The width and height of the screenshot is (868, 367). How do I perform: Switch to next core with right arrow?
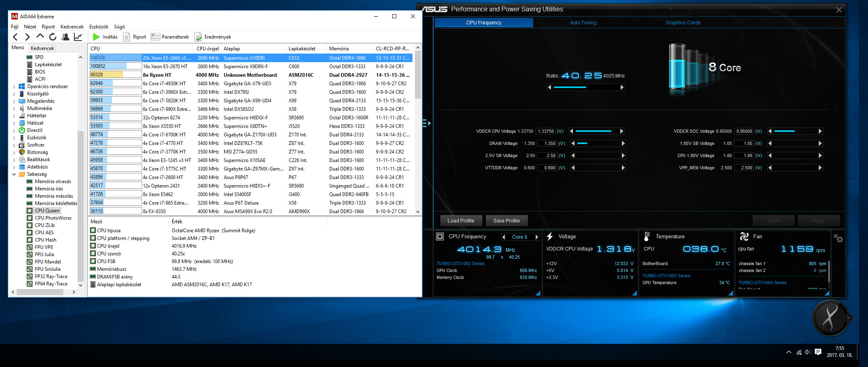537,237
